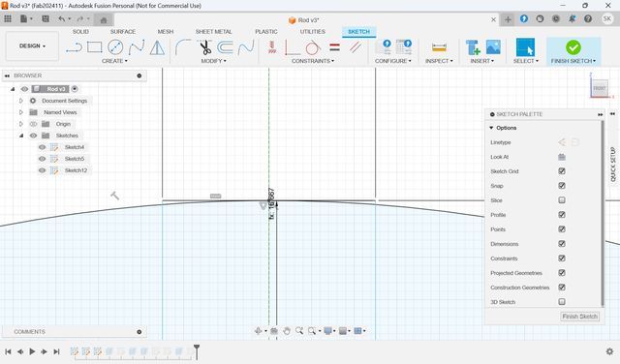Click the Insert Canvas image icon

493,47
